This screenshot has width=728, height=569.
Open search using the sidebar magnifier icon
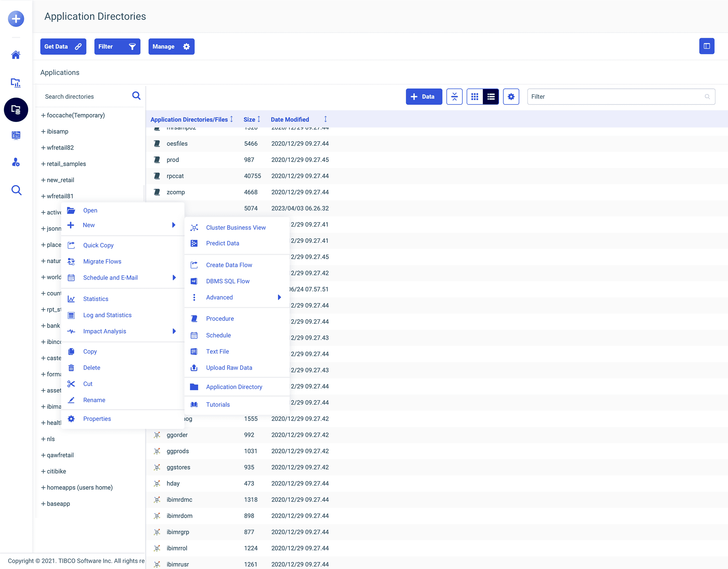(16, 190)
